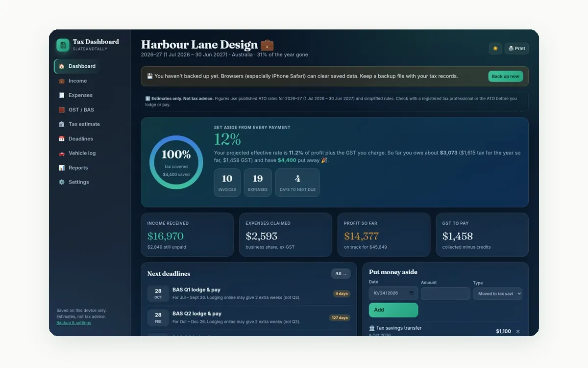This screenshot has width=588, height=368.
Task: Click the Add button to save money aside
Action: [393, 310]
